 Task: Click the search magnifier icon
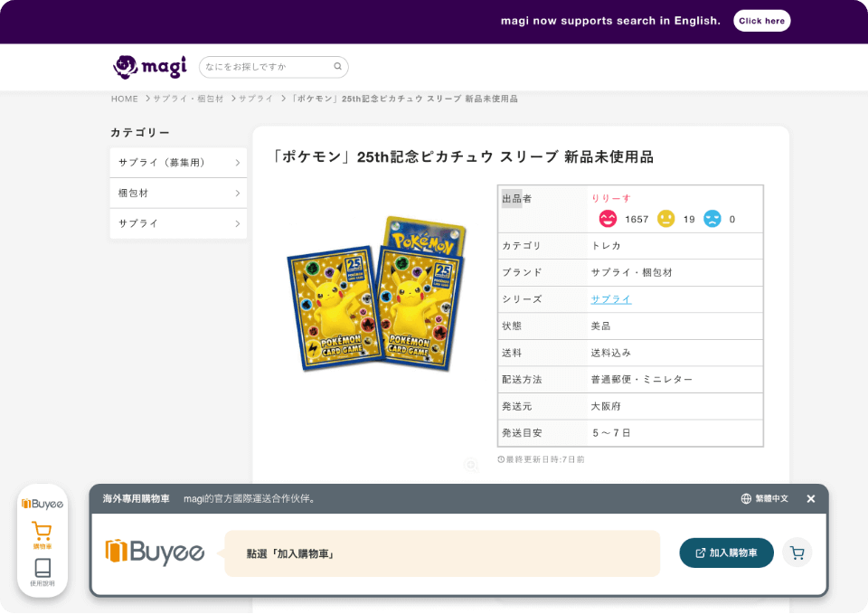[x=337, y=66]
